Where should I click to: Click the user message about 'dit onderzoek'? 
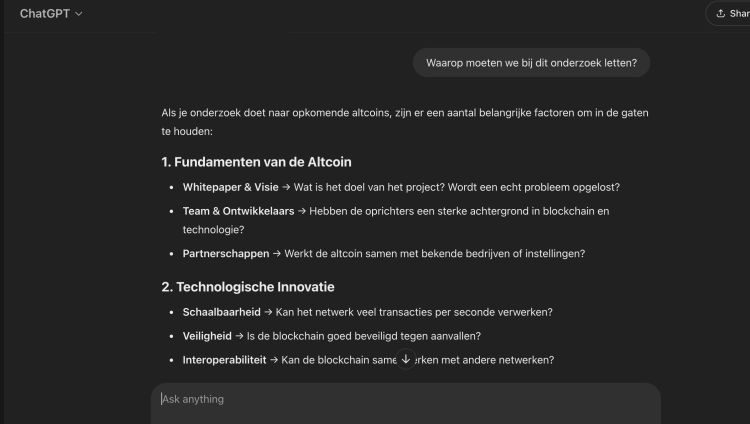[538, 64]
